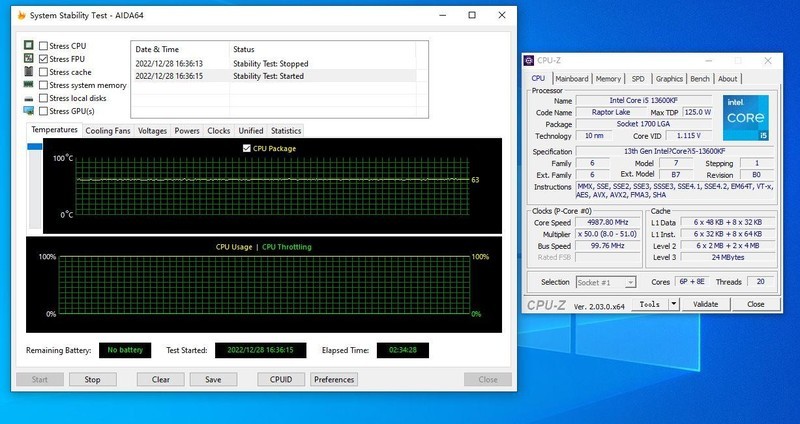Viewport: 800px width, 424px height.
Task: Untick the CPU Package graph checkbox
Action: click(247, 148)
